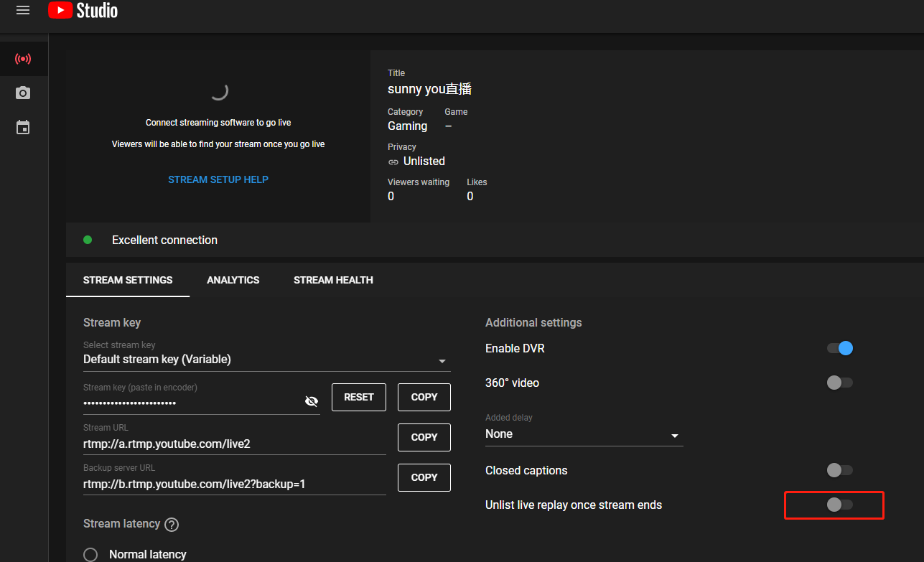Click the 'Likes' label

tap(477, 182)
